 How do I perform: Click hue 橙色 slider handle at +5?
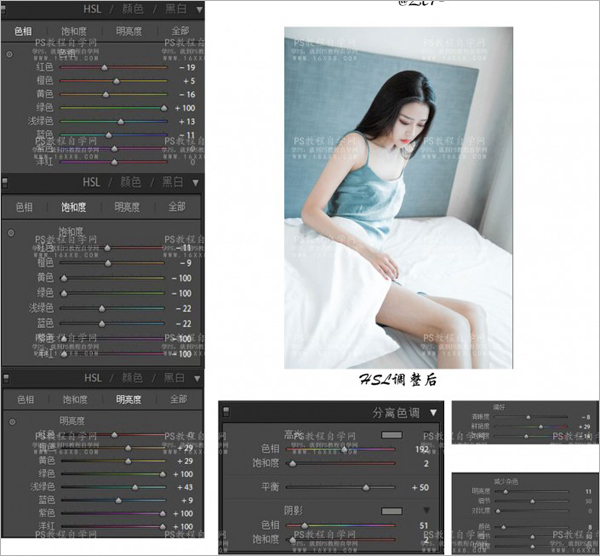click(x=116, y=81)
